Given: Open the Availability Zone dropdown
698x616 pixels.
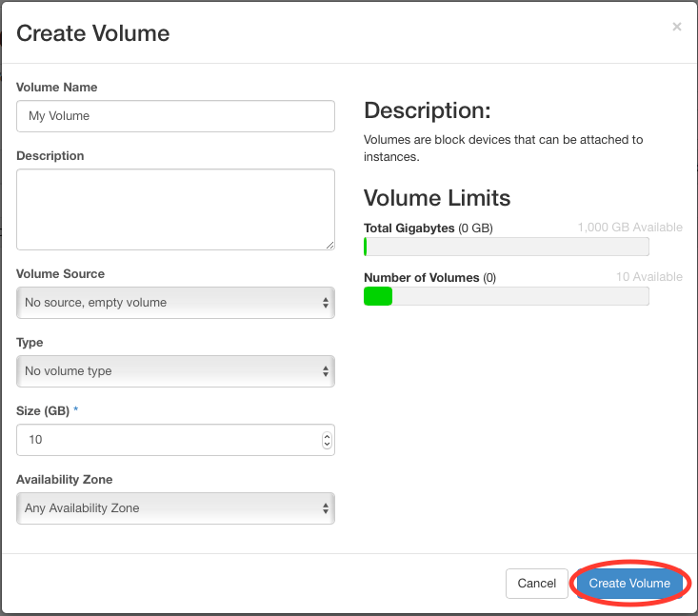Looking at the screenshot, I should 175,508.
